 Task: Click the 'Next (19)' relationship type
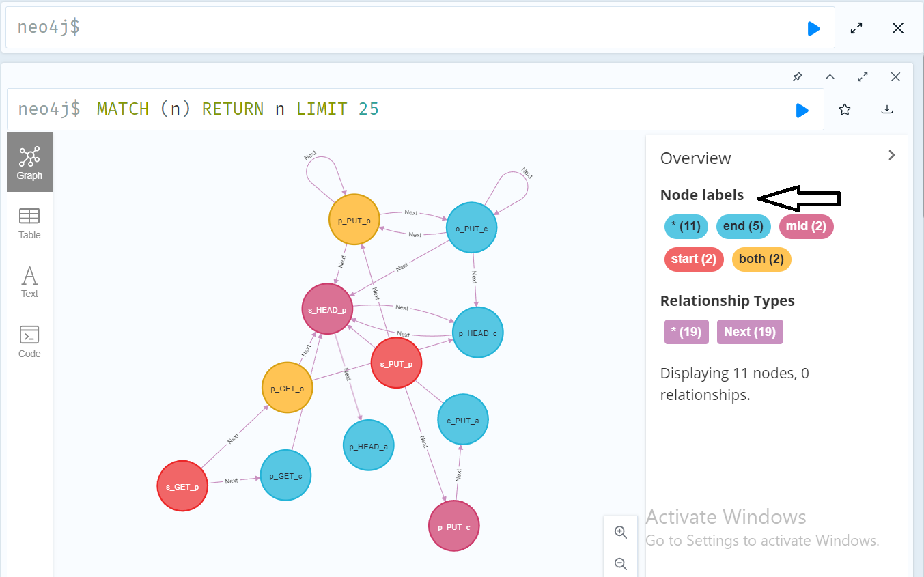(749, 332)
